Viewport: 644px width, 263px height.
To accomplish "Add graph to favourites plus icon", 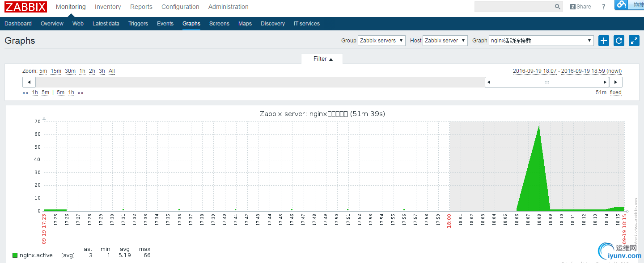I will (604, 41).
